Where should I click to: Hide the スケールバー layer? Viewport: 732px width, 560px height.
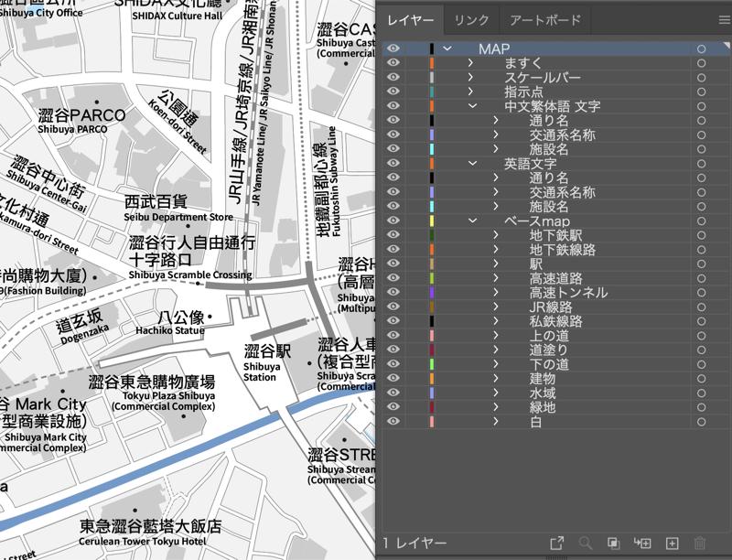click(x=393, y=77)
